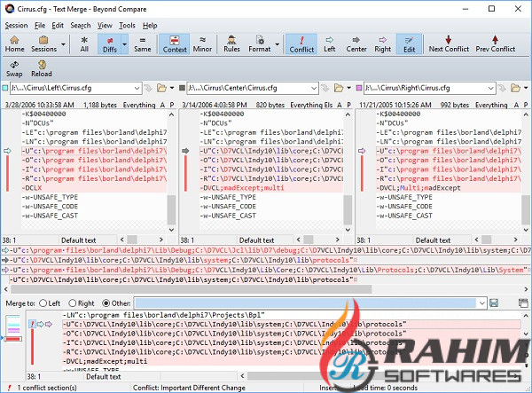The height and width of the screenshot is (393, 532).
Task: Click the merge overview thumbnail
Action: (x=13, y=328)
